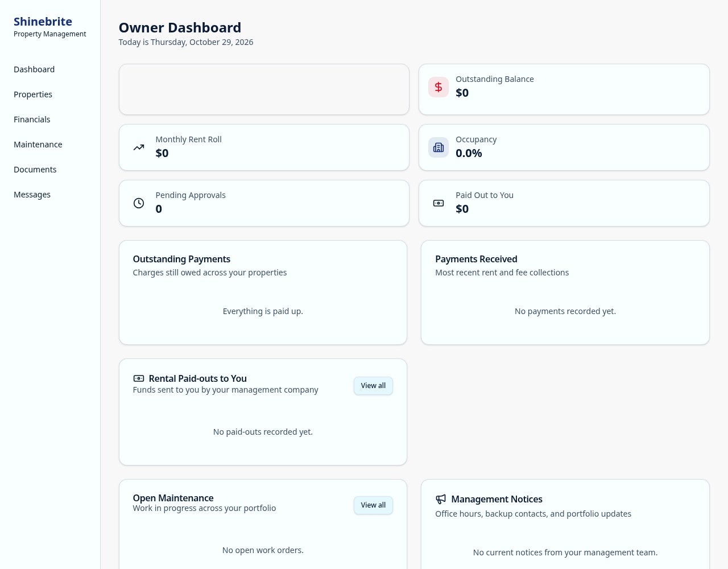Click 'No current notices from your management team.'

[565, 552]
